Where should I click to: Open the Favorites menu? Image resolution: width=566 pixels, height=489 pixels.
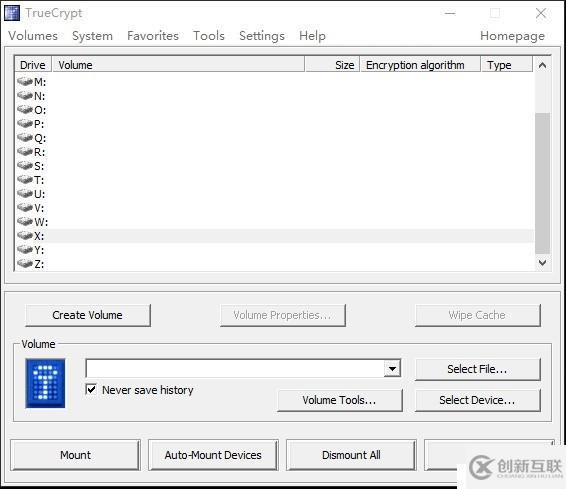(153, 36)
